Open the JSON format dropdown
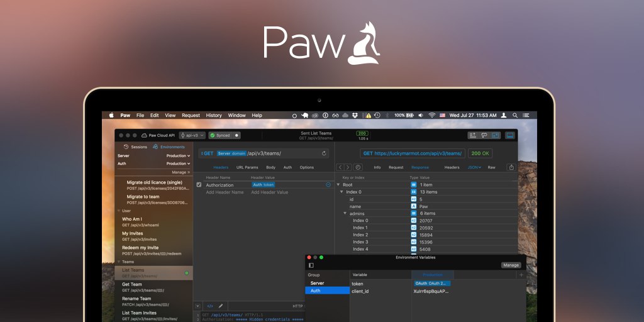Image resolution: width=644 pixels, height=322 pixels. [x=474, y=167]
